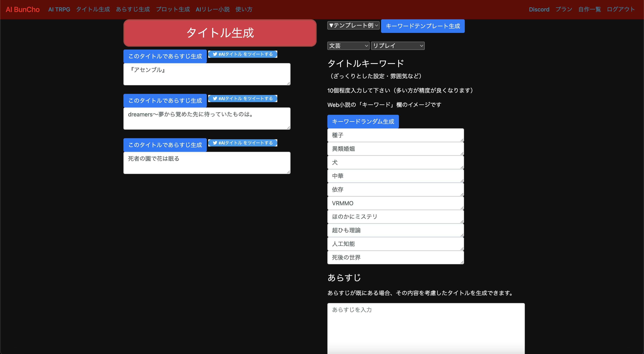Click tweet button above 死者の園で花は眠る title

(243, 143)
